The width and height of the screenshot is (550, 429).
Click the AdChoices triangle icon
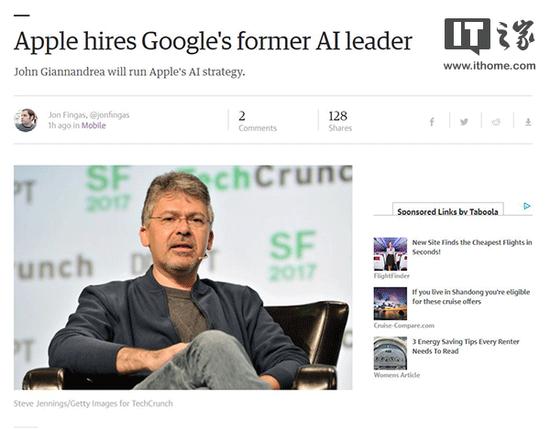pyautogui.click(x=527, y=206)
